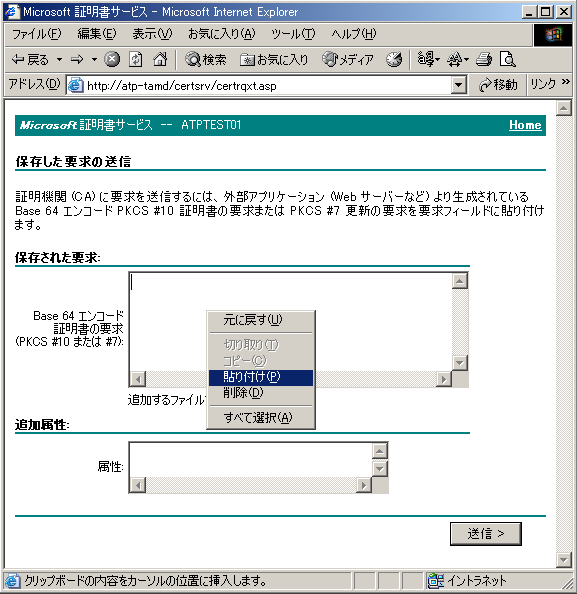
Task: Click the request textarea's right scroll arrow
Action: [444, 378]
